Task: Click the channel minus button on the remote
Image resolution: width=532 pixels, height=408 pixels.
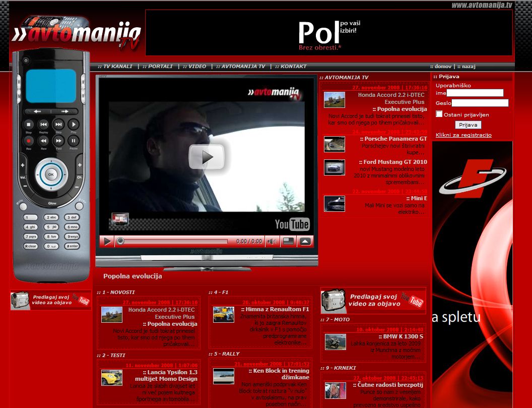Action: (77, 187)
